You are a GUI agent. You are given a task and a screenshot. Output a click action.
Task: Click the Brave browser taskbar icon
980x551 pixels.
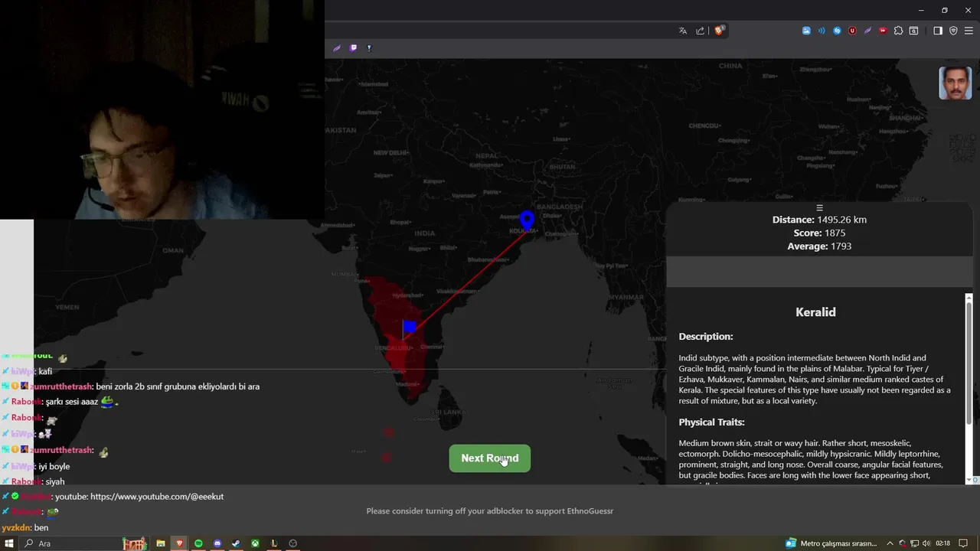[180, 543]
